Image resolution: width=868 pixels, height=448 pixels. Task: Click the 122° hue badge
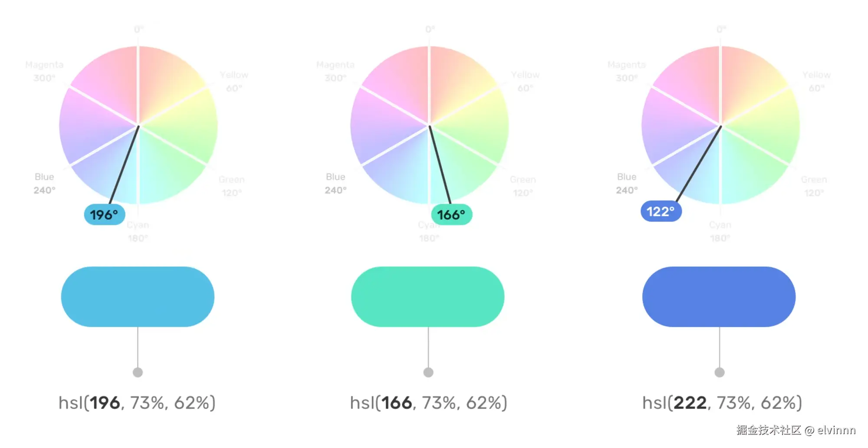[661, 211]
